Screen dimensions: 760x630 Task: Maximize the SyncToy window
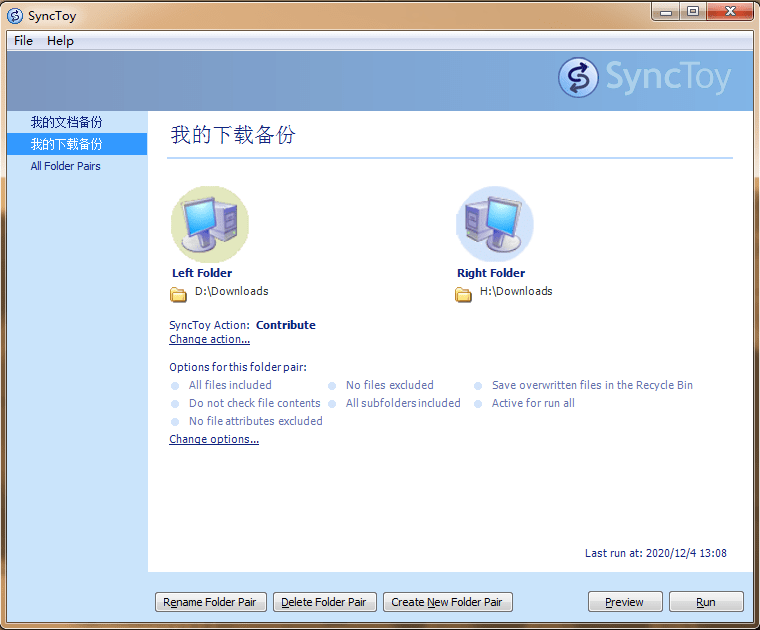tap(694, 12)
